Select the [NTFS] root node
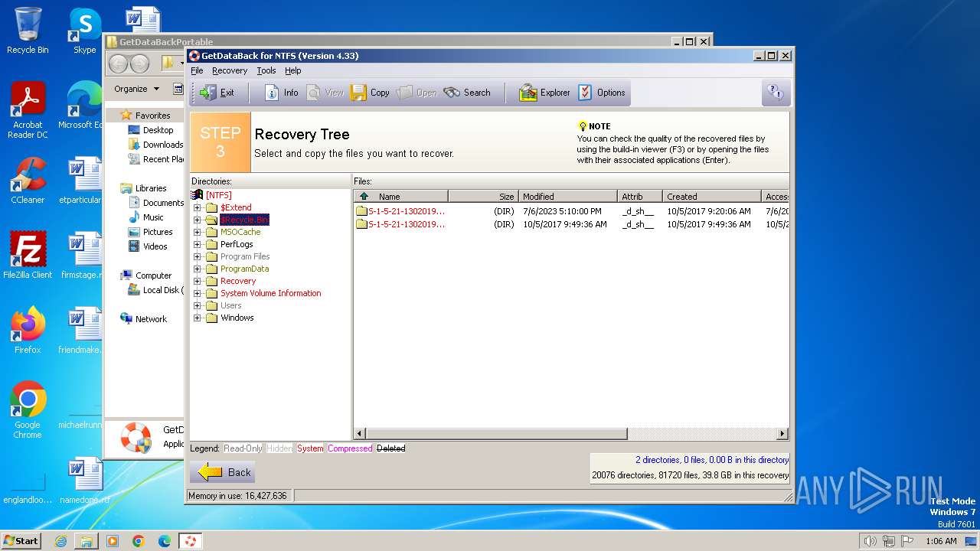The image size is (980, 551). pyautogui.click(x=218, y=195)
